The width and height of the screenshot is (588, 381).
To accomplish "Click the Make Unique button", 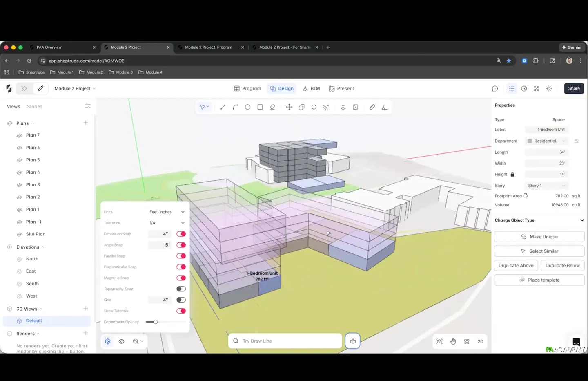I will [x=539, y=237].
